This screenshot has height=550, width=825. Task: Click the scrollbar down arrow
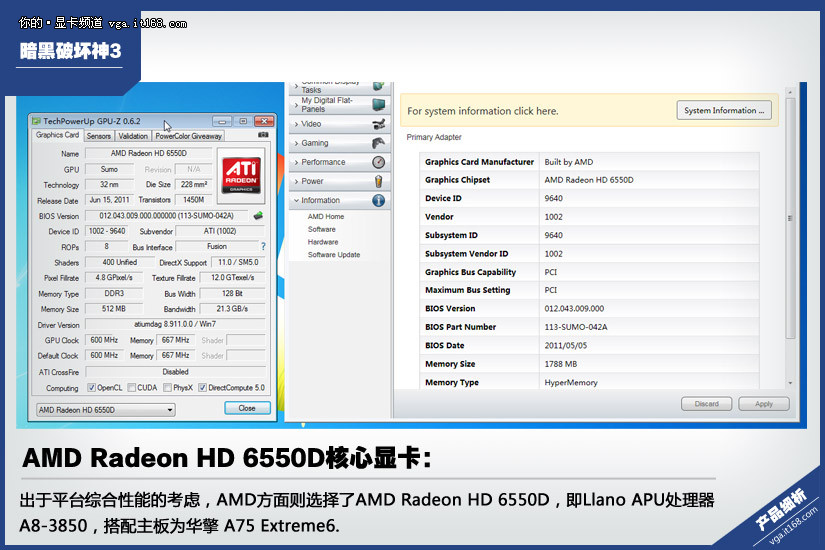pyautogui.click(x=790, y=383)
